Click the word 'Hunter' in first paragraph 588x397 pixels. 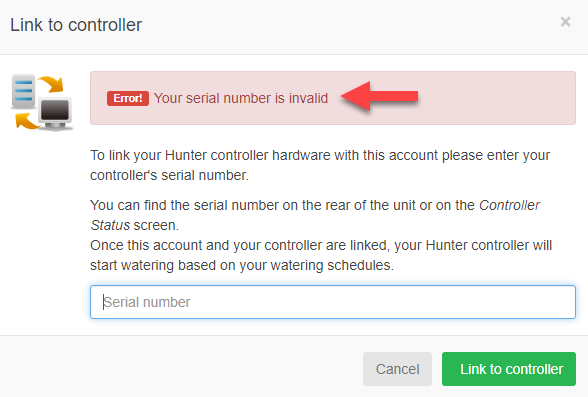[x=186, y=155]
